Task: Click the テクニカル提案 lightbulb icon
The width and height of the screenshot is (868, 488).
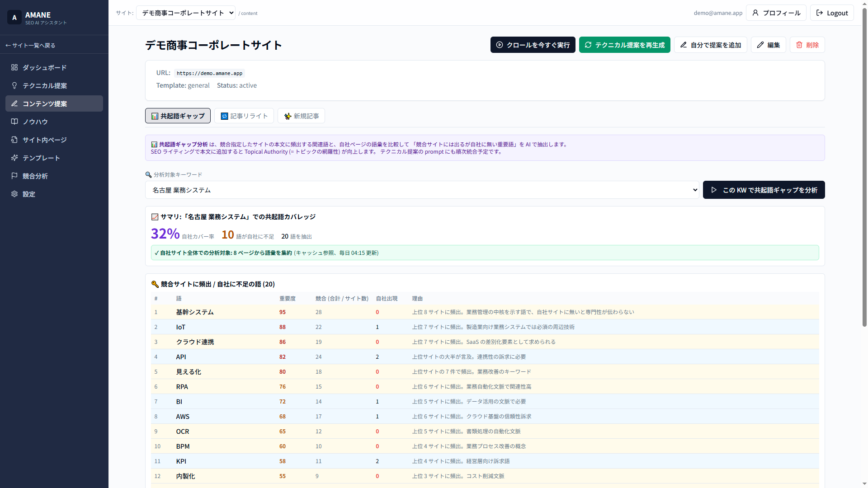Action: tap(14, 85)
